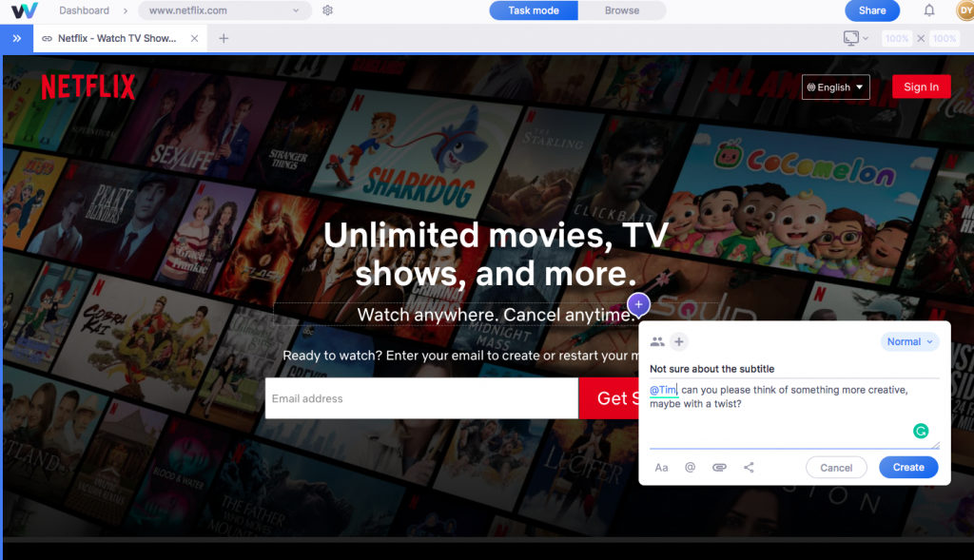The width and height of the screenshot is (974, 560).
Task: Click the task title 'Not sure about the subtitle'
Action: (711, 369)
